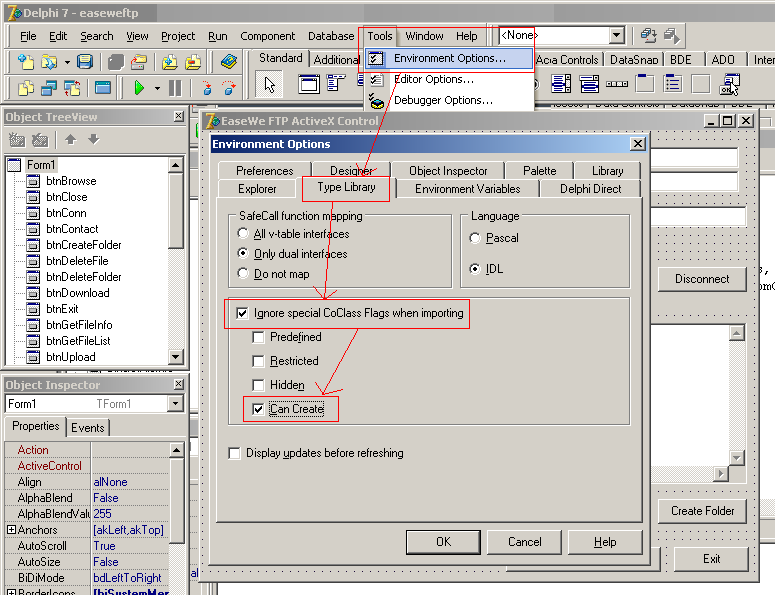Select the arrow pointer palette tool
The height and width of the screenshot is (595, 775).
pyautogui.click(x=269, y=85)
